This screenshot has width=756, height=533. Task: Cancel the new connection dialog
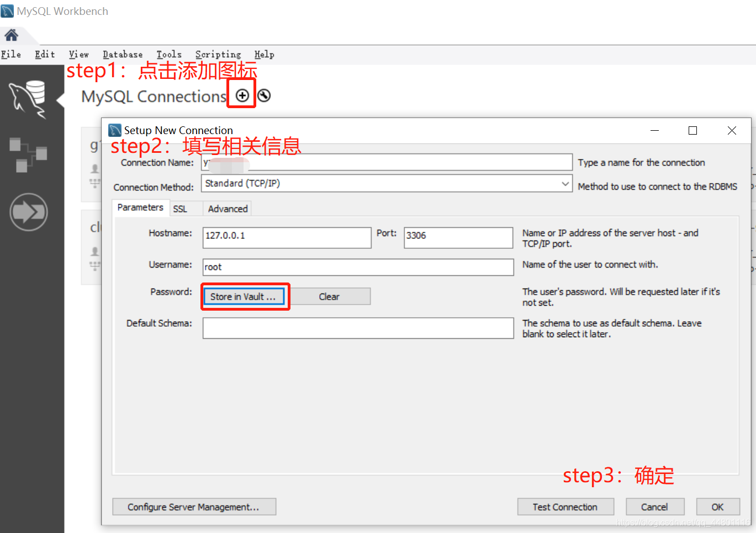click(x=655, y=507)
